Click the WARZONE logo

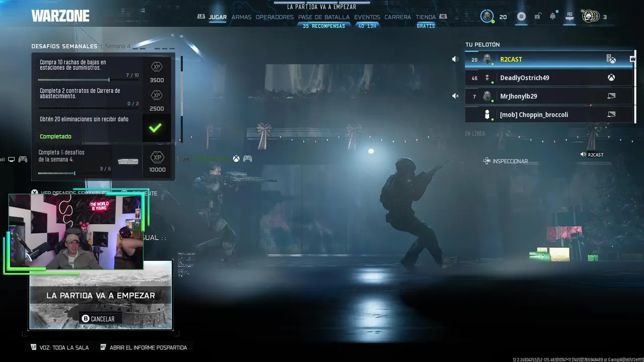pos(60,16)
